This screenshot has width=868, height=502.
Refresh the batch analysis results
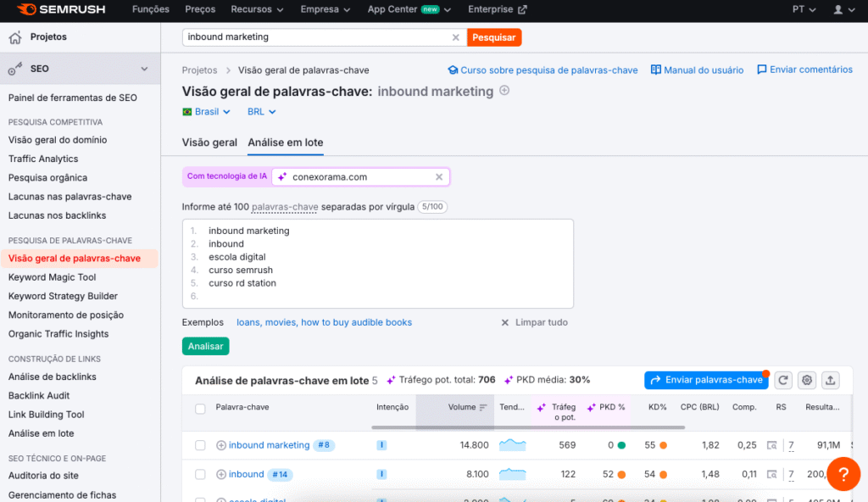coord(782,380)
